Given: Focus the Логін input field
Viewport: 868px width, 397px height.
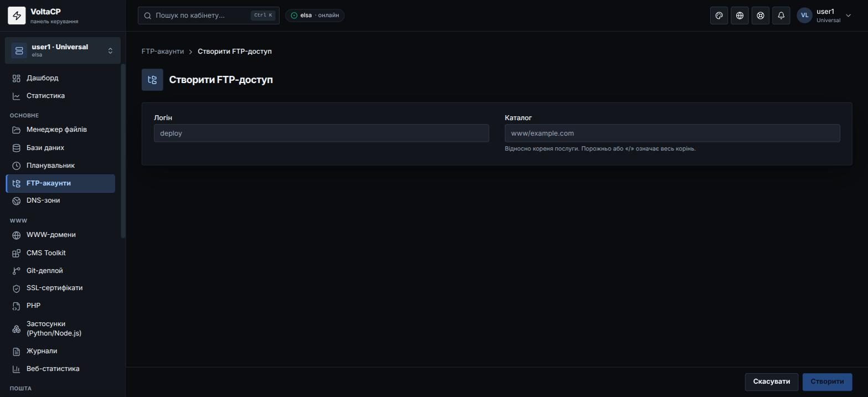Looking at the screenshot, I should [x=322, y=133].
